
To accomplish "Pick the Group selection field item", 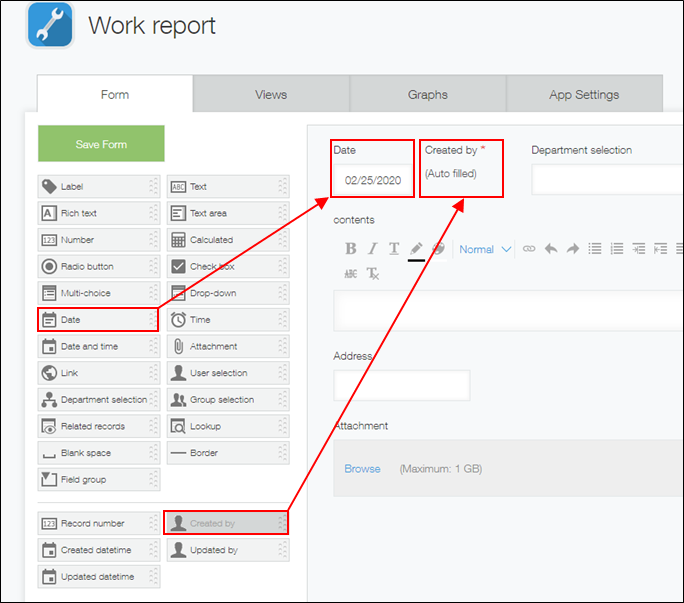I will pyautogui.click(x=228, y=400).
